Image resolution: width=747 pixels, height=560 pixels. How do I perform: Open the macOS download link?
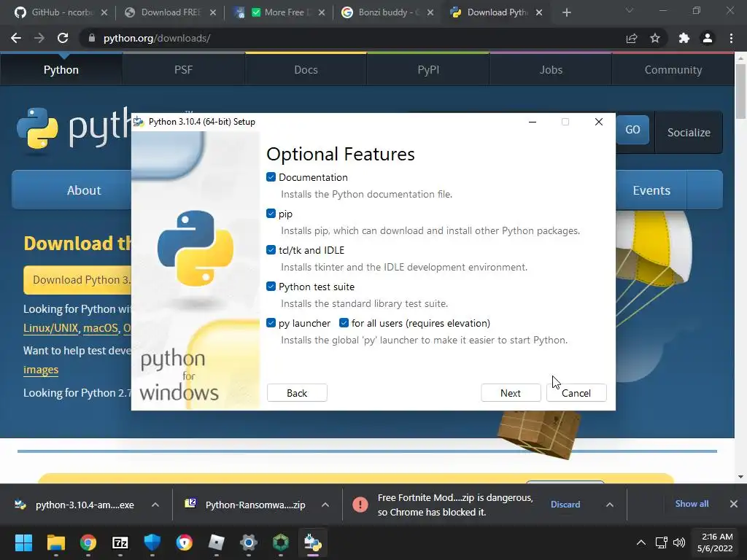coord(101,328)
